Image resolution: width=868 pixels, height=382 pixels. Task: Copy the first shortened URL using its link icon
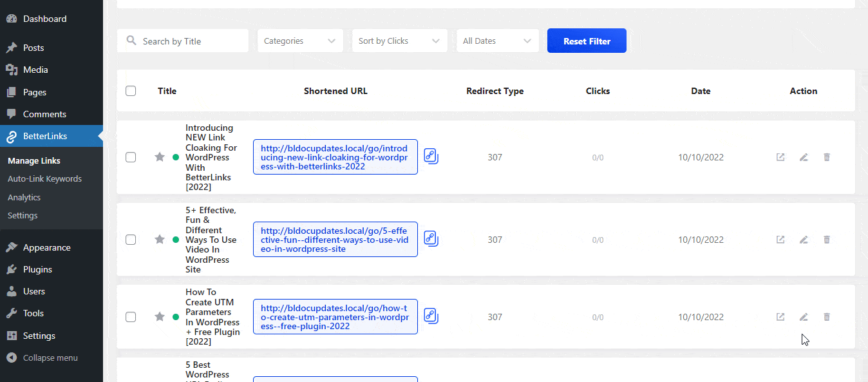[431, 156]
